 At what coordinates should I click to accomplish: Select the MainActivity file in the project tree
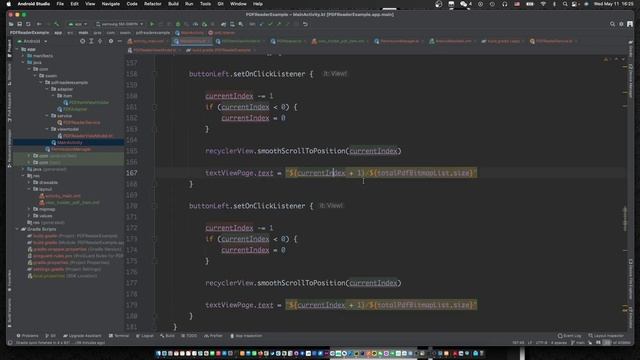point(68,142)
